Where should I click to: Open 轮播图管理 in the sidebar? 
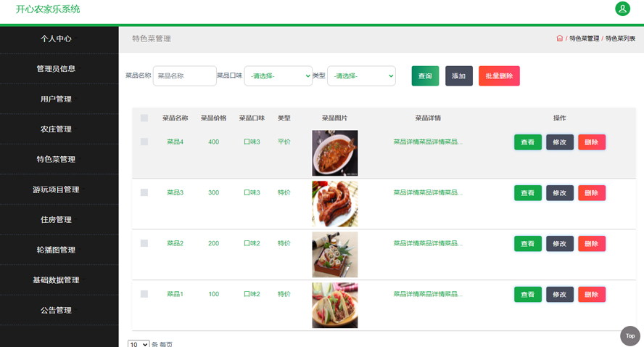[56, 250]
